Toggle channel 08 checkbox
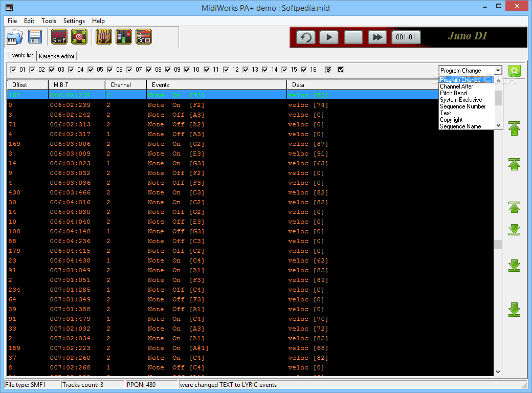 coord(149,70)
